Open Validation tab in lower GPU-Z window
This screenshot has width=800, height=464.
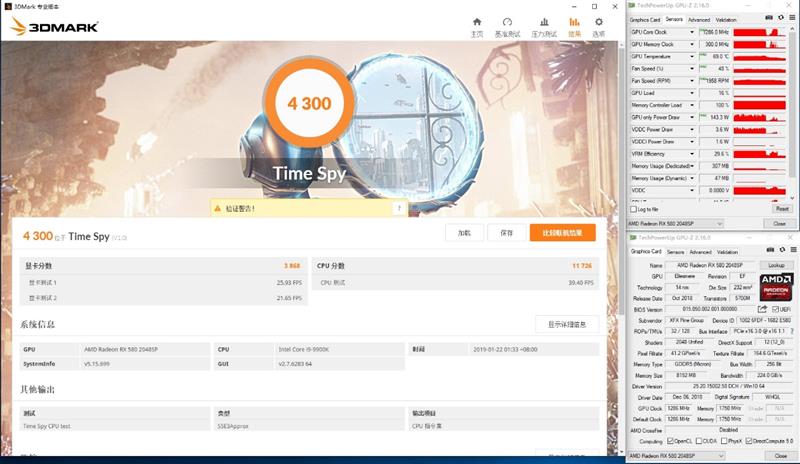pos(727,252)
